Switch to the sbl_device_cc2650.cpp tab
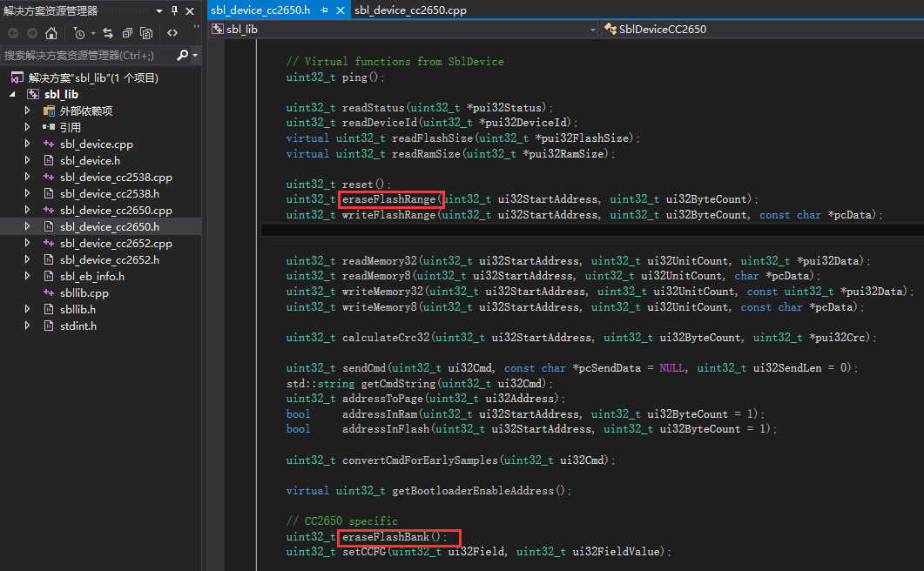Viewport: 924px width, 571px height. pos(410,10)
